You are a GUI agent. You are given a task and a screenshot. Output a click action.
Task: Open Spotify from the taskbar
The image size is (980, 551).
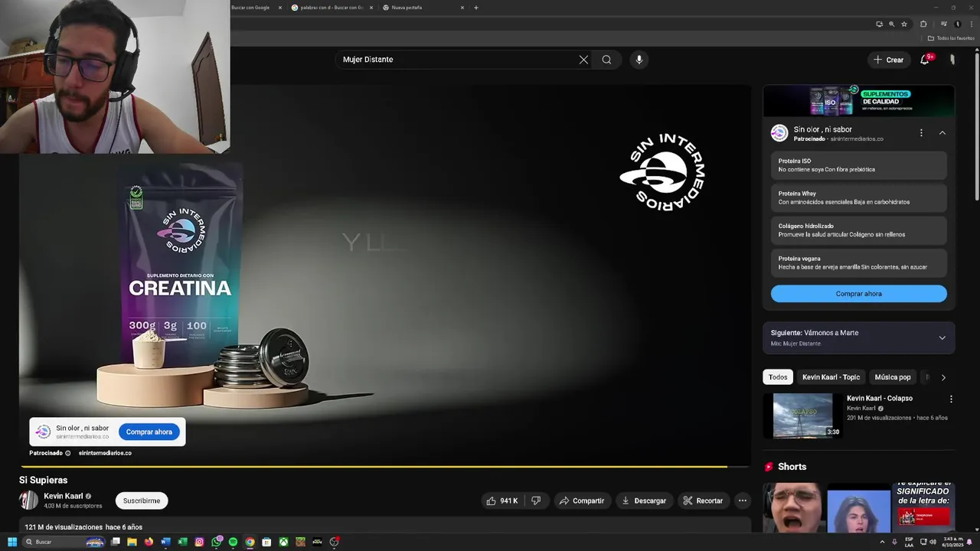pyautogui.click(x=233, y=542)
